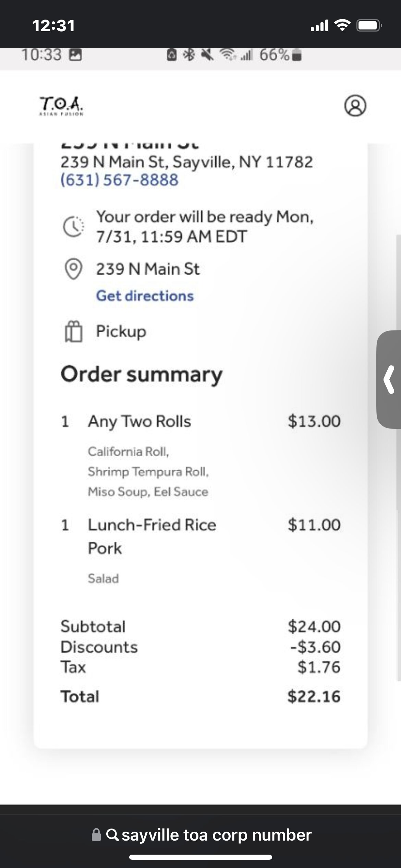This screenshot has width=401, height=868.
Task: Tap the padlock icon in address bar
Action: (x=97, y=835)
